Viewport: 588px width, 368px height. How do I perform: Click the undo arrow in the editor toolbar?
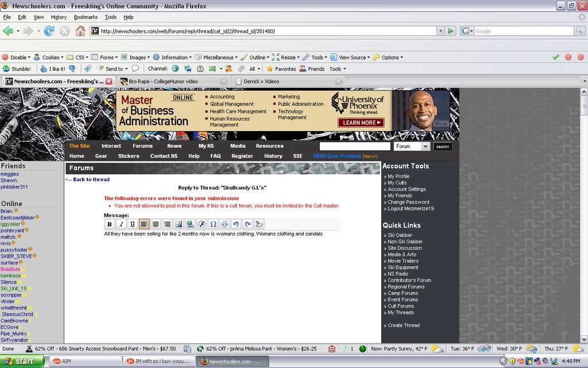[236, 224]
